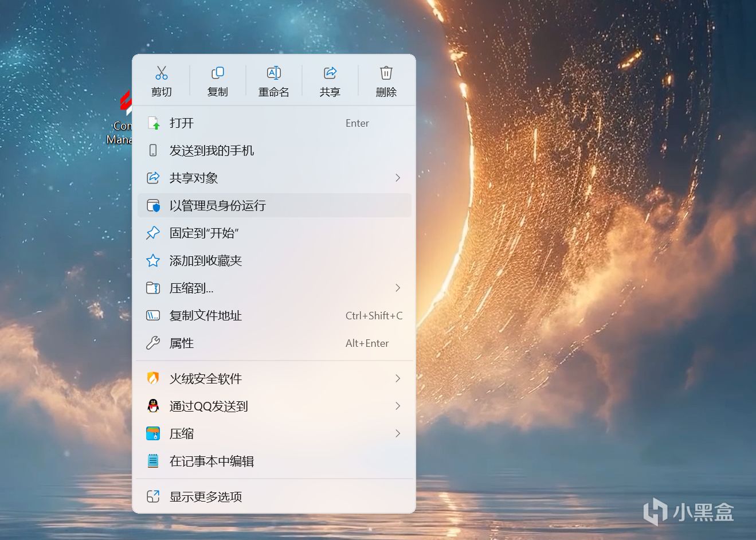Click the 共享对象 label text
The width and height of the screenshot is (756, 540).
click(194, 178)
